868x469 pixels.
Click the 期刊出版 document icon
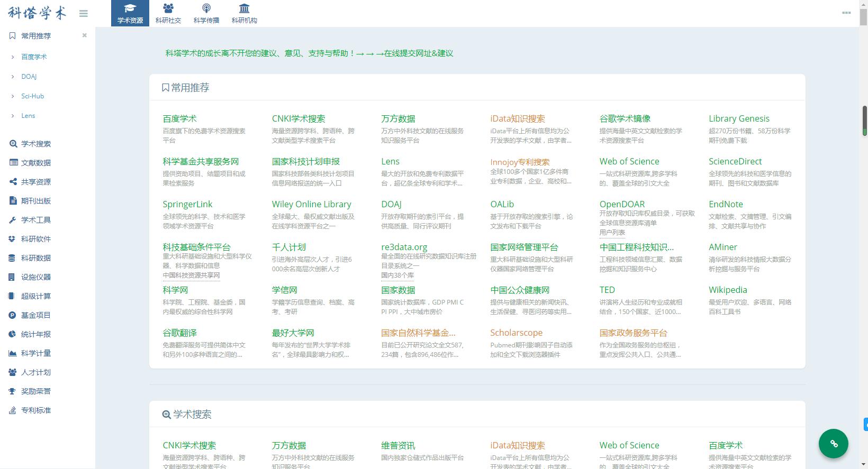(x=13, y=201)
